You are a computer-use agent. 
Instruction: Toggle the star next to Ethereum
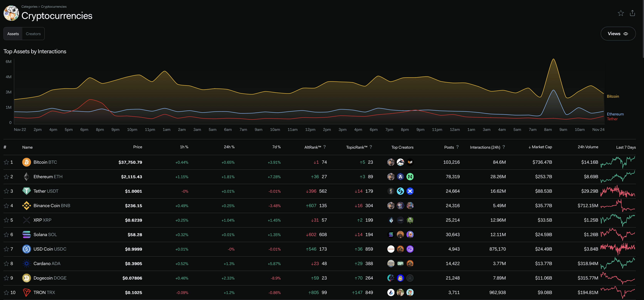(x=6, y=177)
